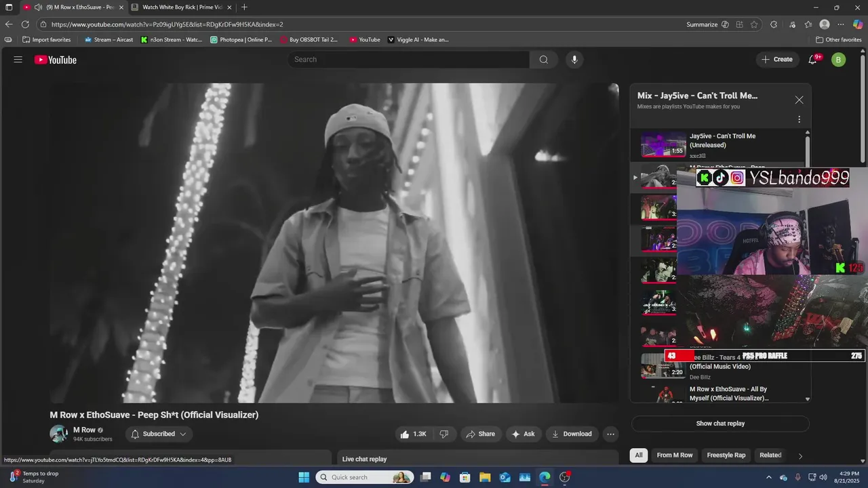Image resolution: width=868 pixels, height=488 pixels.
Task: Show hidden system tray icons
Action: click(768, 477)
